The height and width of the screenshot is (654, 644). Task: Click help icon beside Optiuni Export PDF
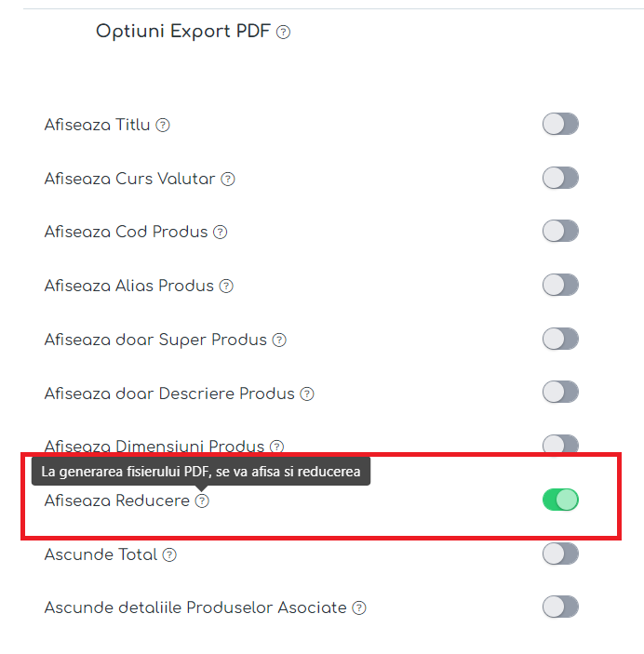pyautogui.click(x=284, y=33)
